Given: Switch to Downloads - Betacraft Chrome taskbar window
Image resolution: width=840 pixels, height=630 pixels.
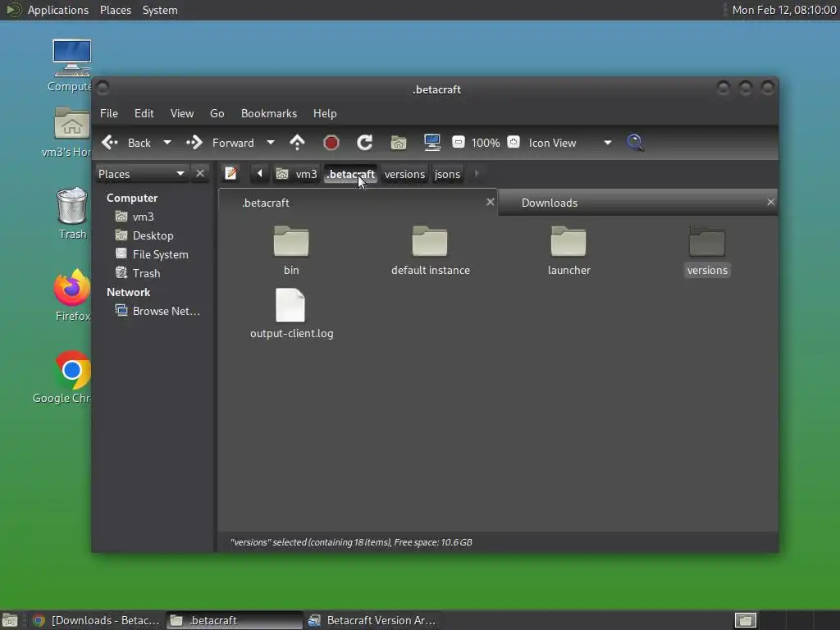Looking at the screenshot, I should pyautogui.click(x=97, y=620).
